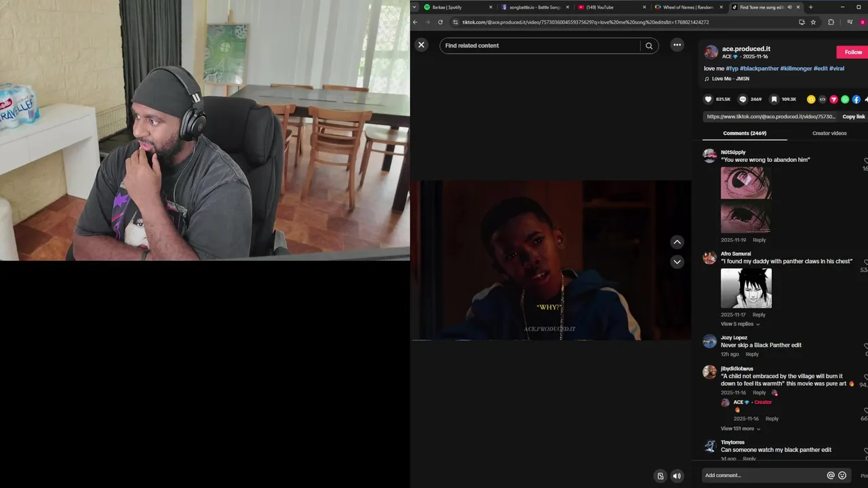Click the embed code share icon
Viewport: 868px width, 488px height.
823,99
